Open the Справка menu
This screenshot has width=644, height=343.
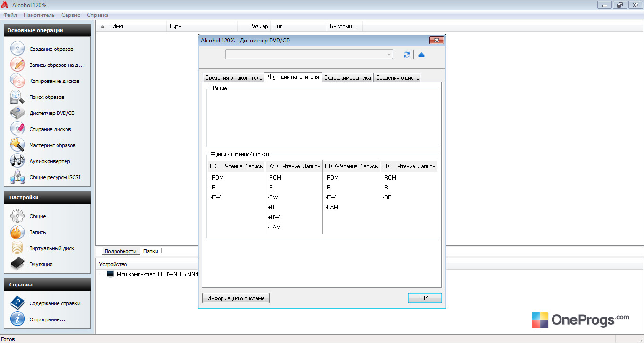98,15
